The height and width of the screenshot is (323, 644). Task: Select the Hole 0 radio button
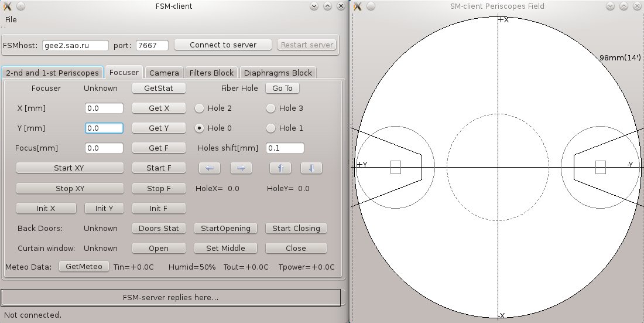point(199,128)
